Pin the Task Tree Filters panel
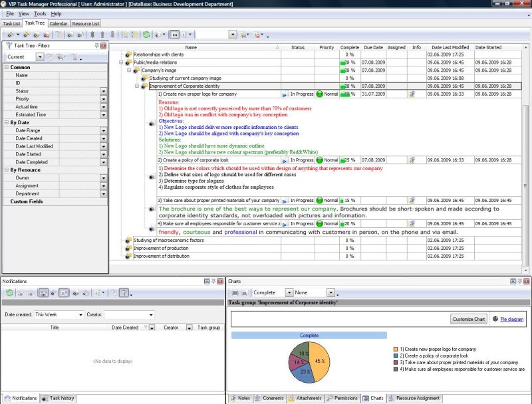 point(97,46)
